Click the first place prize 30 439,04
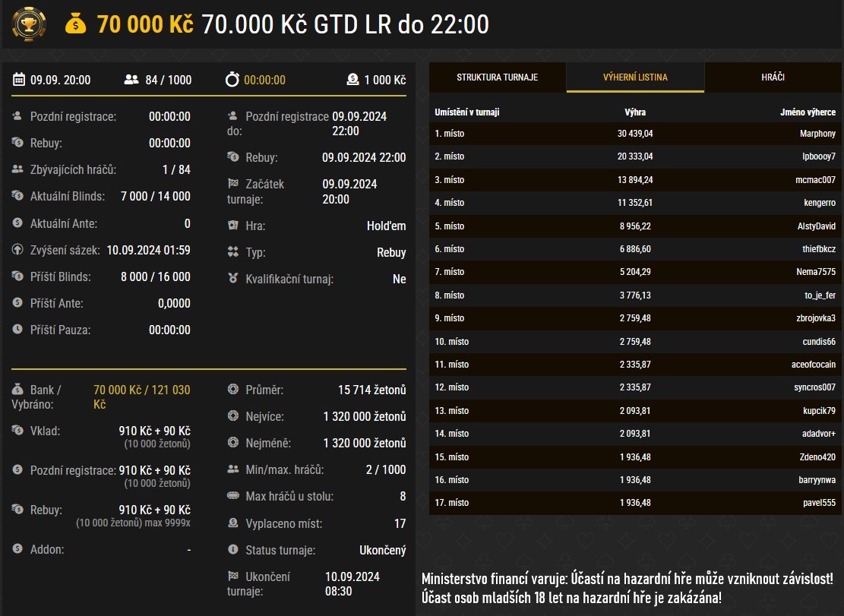The image size is (844, 616). (635, 134)
